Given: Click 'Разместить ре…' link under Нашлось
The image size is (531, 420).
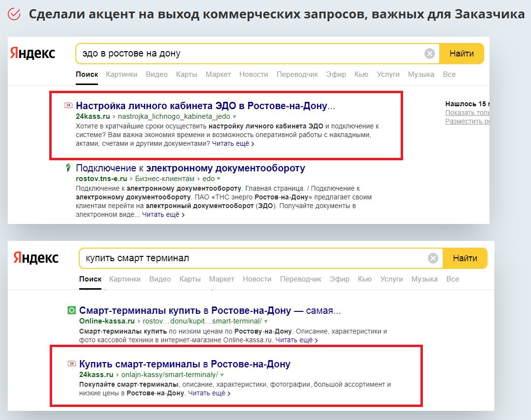Looking at the screenshot, I should click(467, 121).
